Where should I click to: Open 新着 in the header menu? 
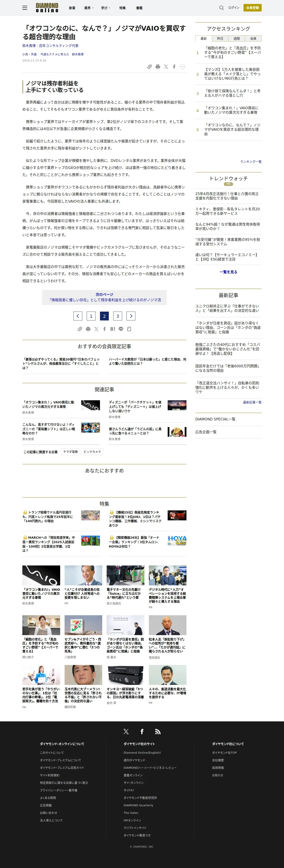click(72, 8)
